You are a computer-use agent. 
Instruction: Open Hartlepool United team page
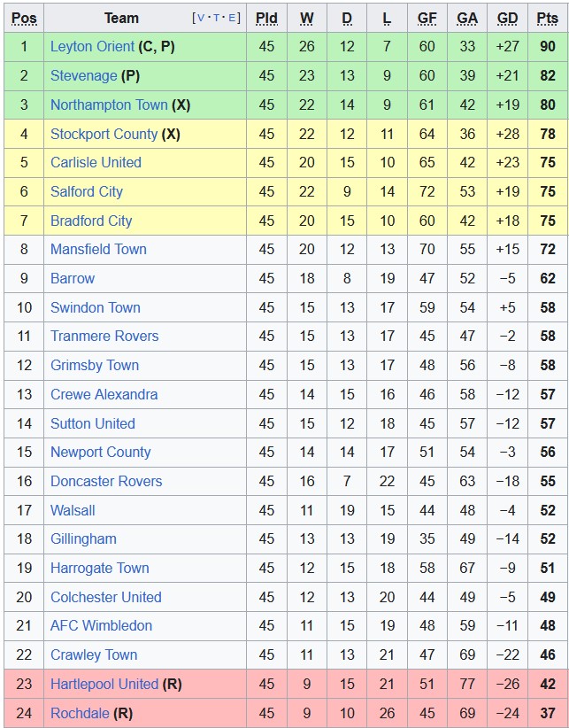104,684
